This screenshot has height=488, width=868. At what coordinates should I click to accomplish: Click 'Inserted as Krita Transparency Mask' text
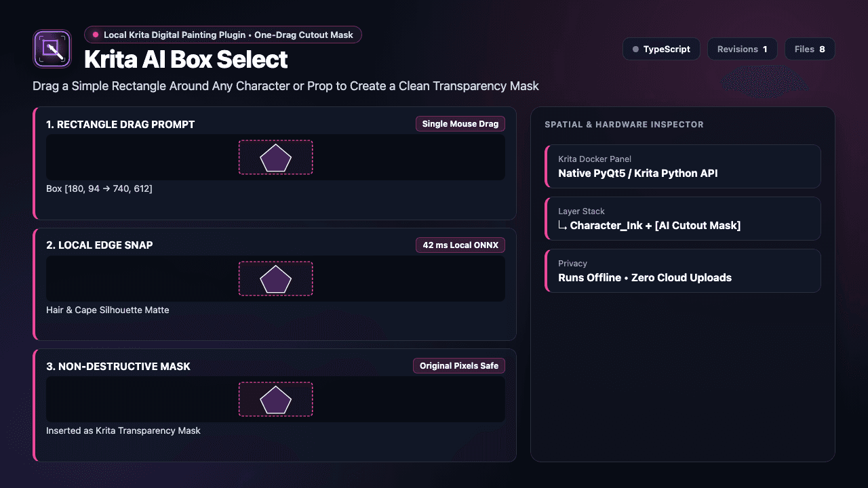click(x=123, y=430)
